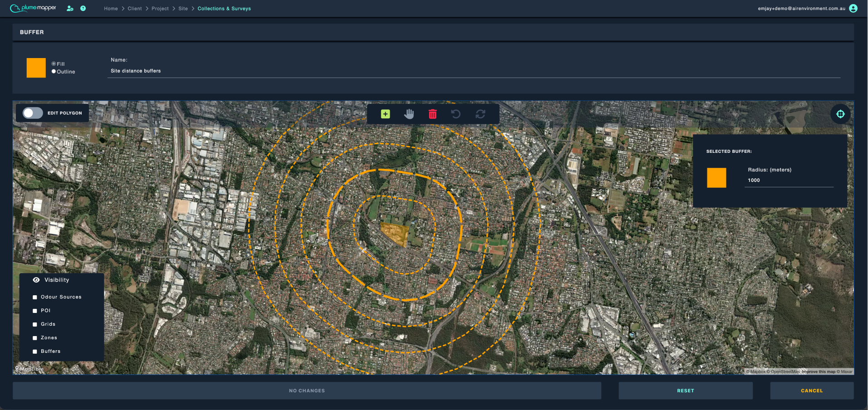Go to Project breadcrumb
The height and width of the screenshot is (410, 868).
pos(160,9)
